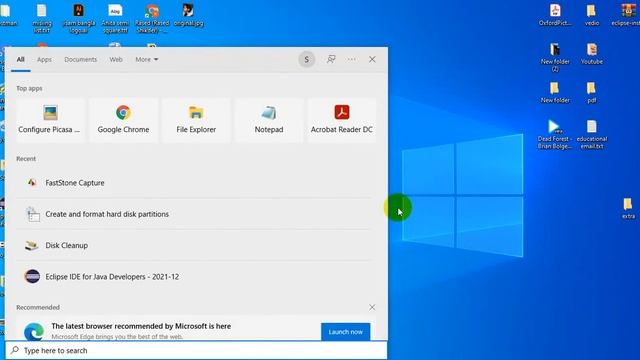Click the S account avatar in search panel

coord(307,60)
